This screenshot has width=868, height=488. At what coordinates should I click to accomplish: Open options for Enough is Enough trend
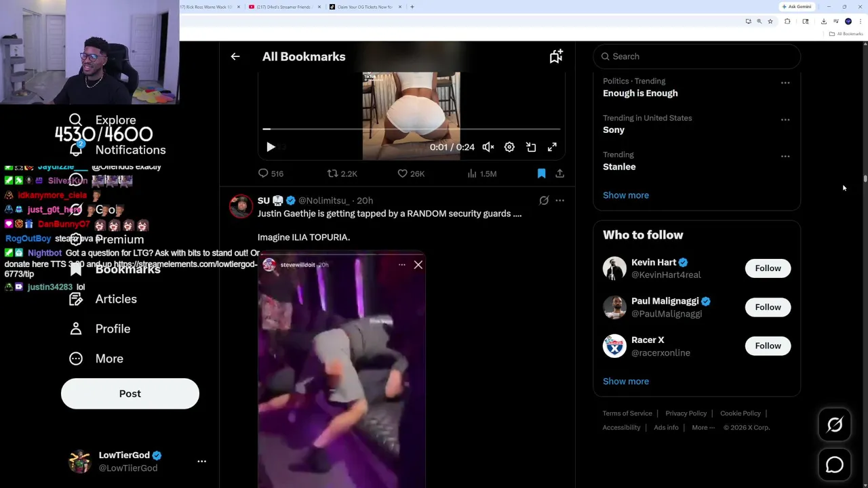point(785,83)
